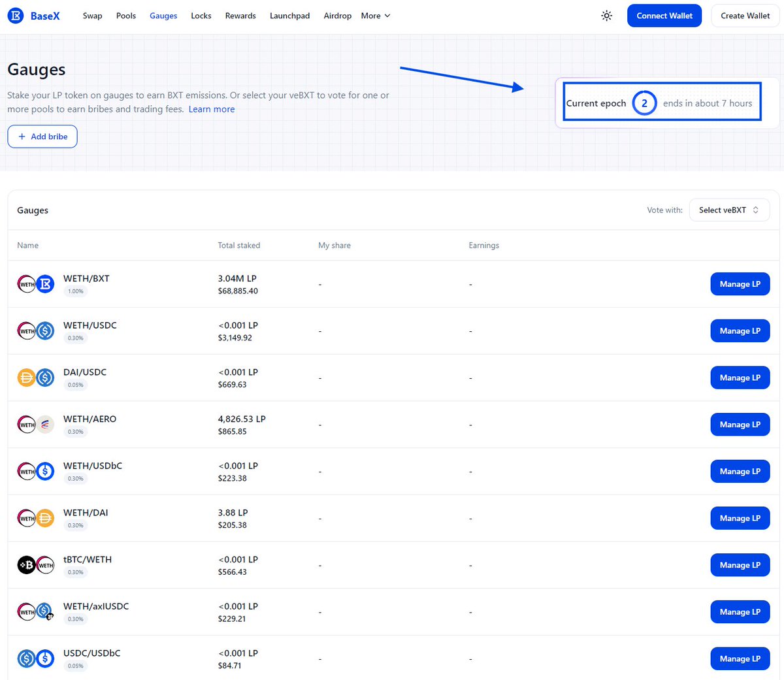The image size is (784, 680).
Task: Go to the Pools page
Action: pyautogui.click(x=126, y=16)
